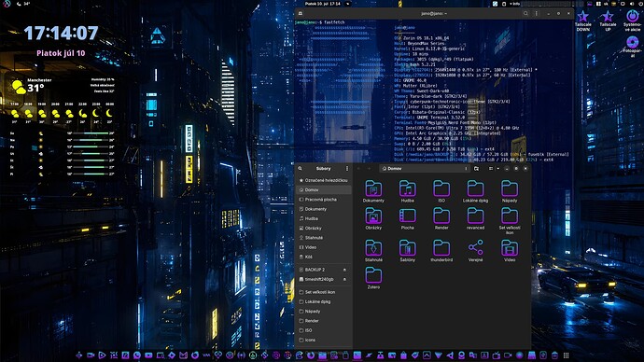Open the clock dropdown arrow in top panel
This screenshot has width=644, height=362.
pos(347,4)
